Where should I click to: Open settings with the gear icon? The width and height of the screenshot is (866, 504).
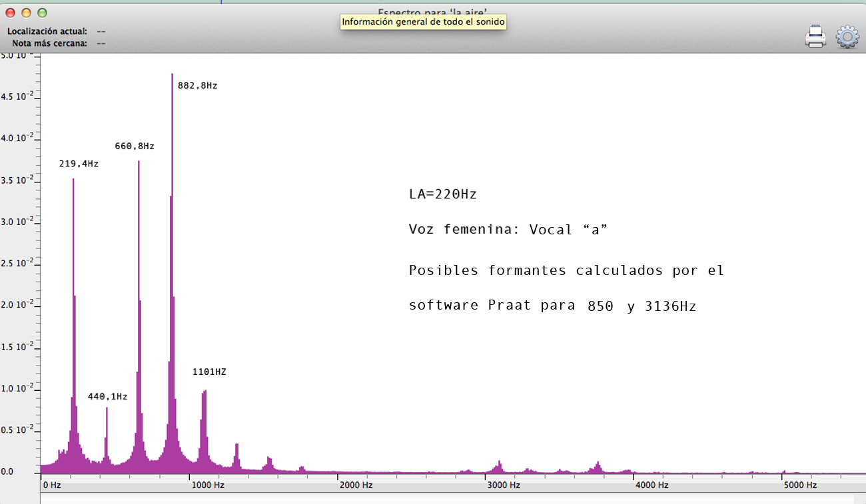pyautogui.click(x=847, y=37)
